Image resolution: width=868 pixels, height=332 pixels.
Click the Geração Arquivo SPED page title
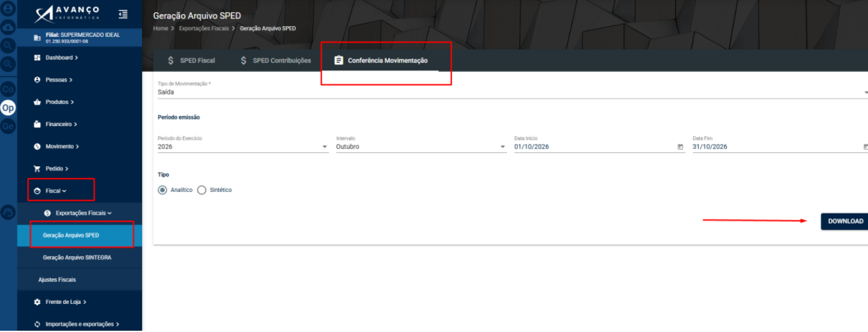(x=197, y=15)
